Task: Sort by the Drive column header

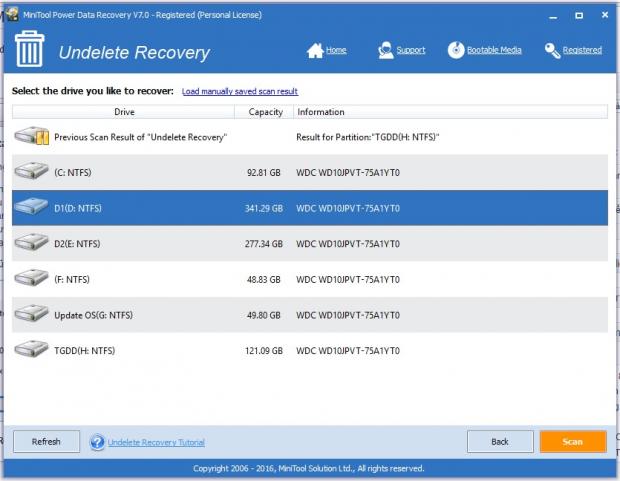Action: pos(124,112)
